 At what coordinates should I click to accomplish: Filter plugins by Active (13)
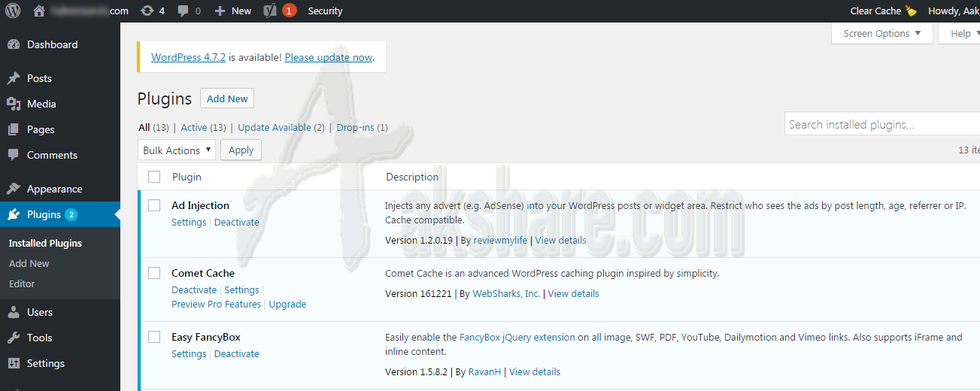pos(204,127)
